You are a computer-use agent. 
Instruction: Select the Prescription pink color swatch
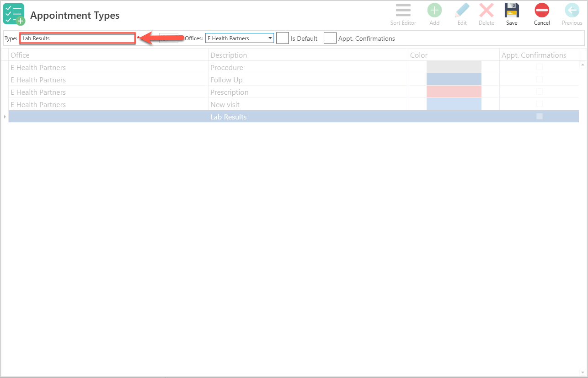click(454, 92)
